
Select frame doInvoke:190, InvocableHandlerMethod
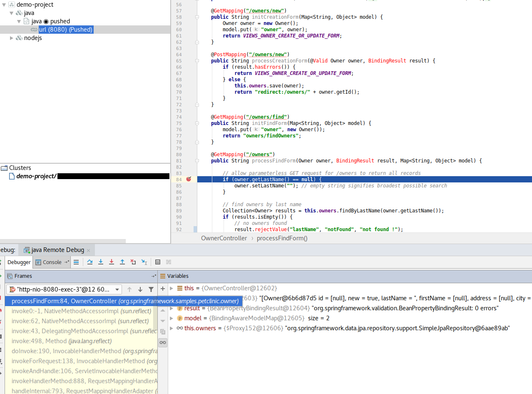[81, 351]
